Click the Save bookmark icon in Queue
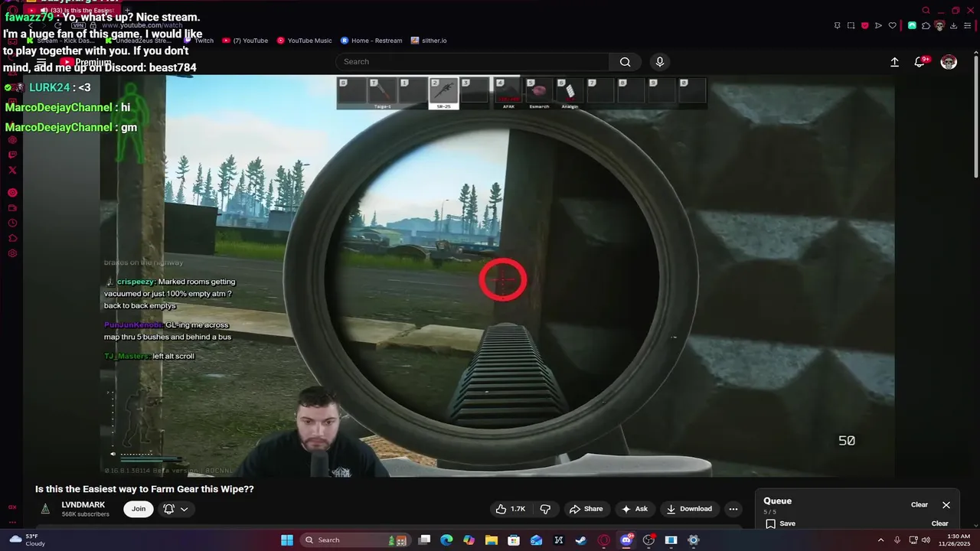980x551 pixels. click(771, 523)
